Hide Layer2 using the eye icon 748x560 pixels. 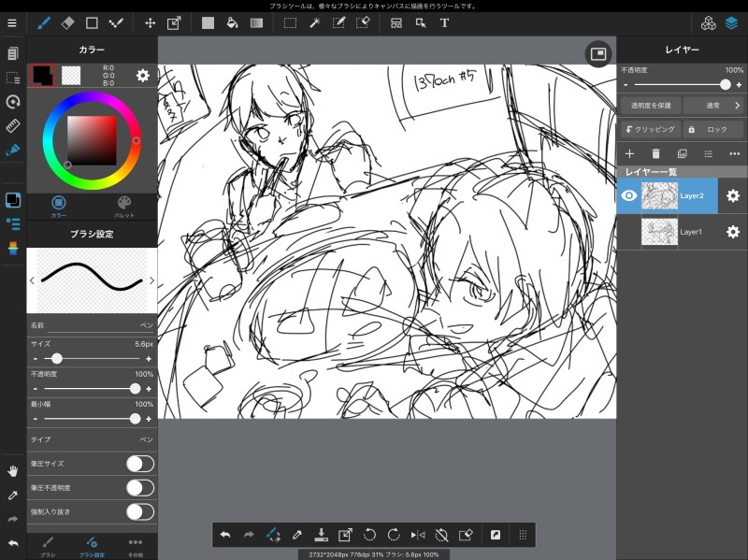(x=629, y=195)
